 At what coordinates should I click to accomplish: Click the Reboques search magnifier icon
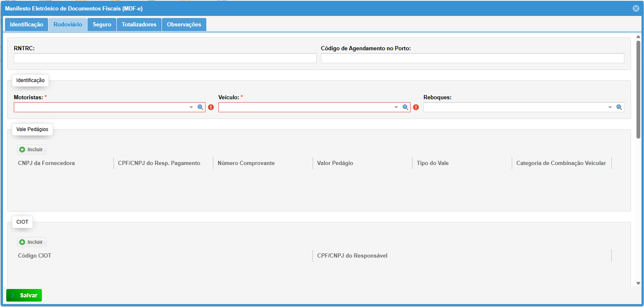[x=619, y=107]
